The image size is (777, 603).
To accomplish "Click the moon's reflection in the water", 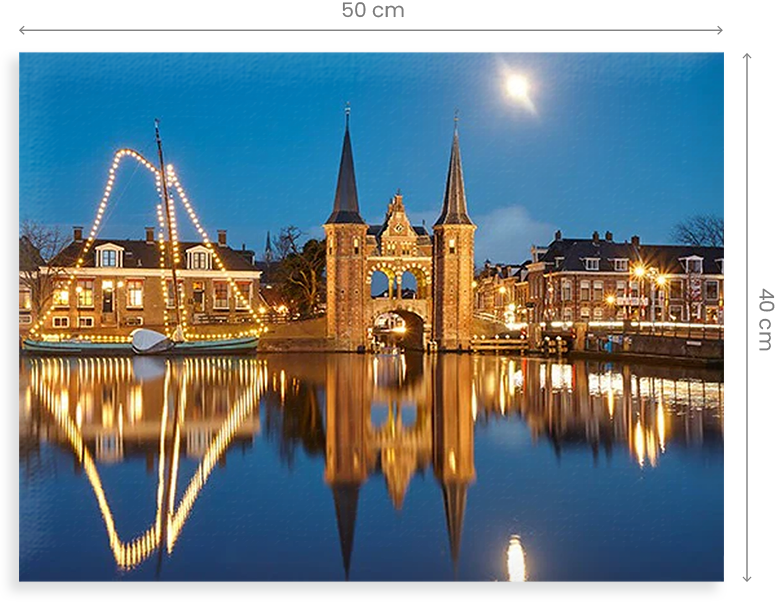I will (515, 558).
